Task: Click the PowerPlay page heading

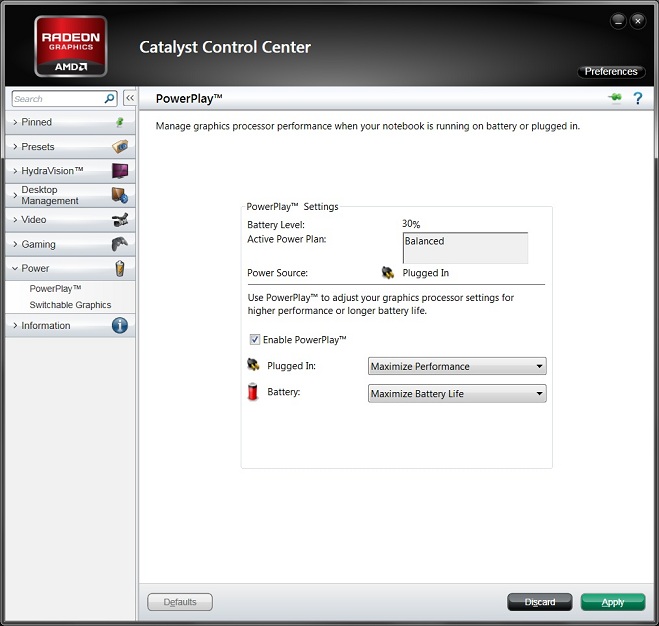Action: (x=189, y=98)
